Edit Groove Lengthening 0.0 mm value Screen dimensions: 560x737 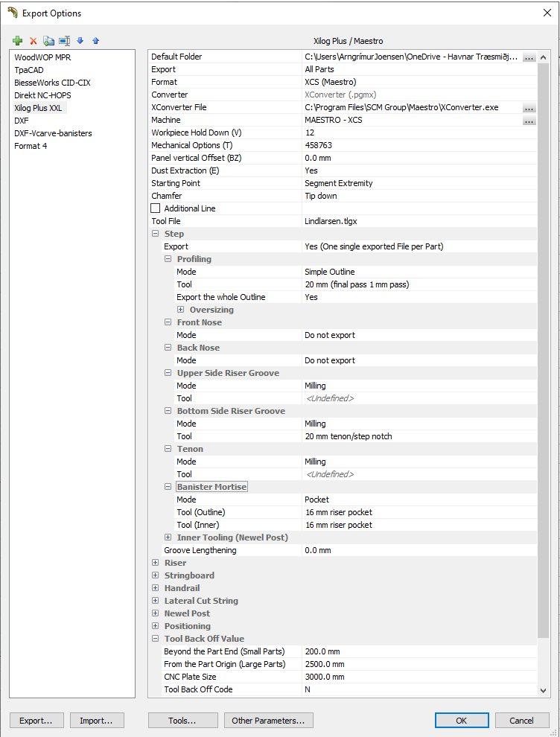tap(419, 550)
